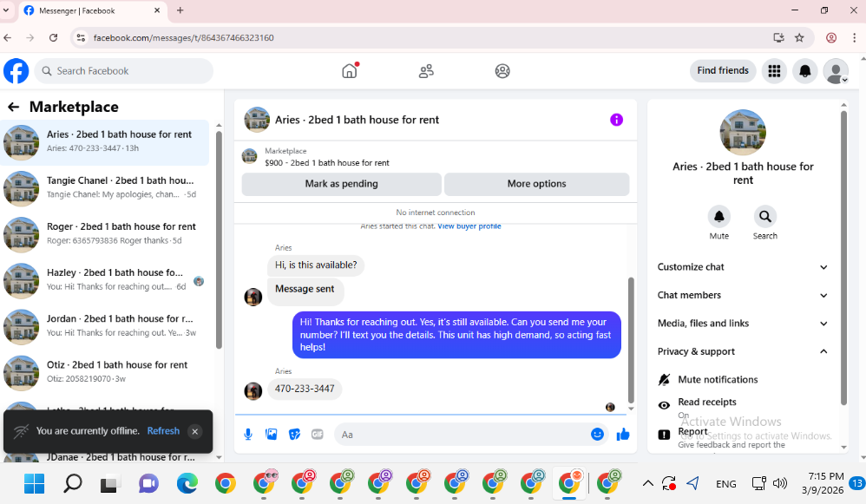Attach a photo with the image icon
This screenshot has width=866, height=504.
click(x=272, y=435)
